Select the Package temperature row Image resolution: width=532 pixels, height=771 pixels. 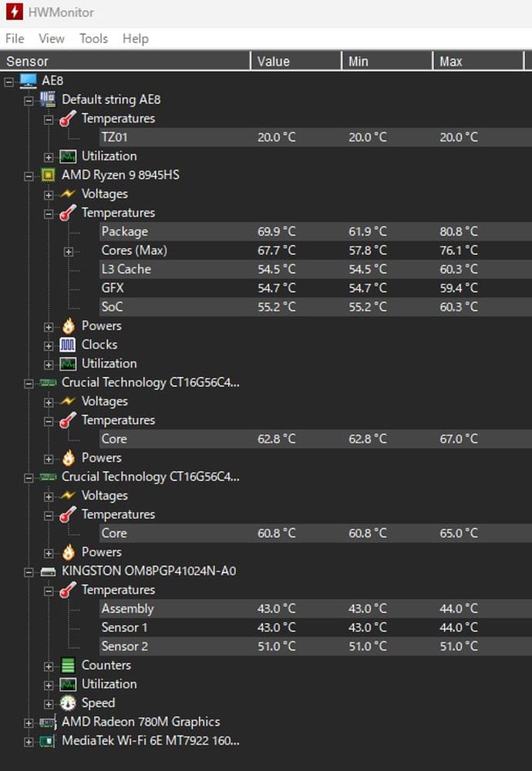[124, 231]
